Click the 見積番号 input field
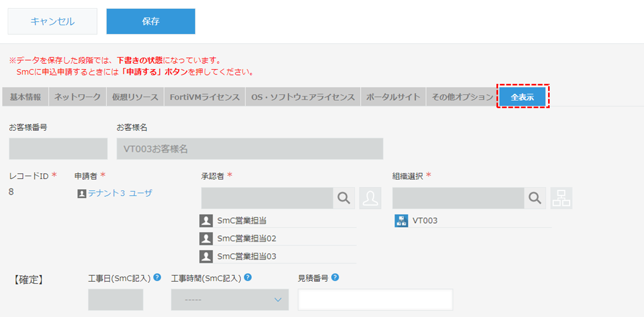The height and width of the screenshot is (317, 644). tap(375, 300)
